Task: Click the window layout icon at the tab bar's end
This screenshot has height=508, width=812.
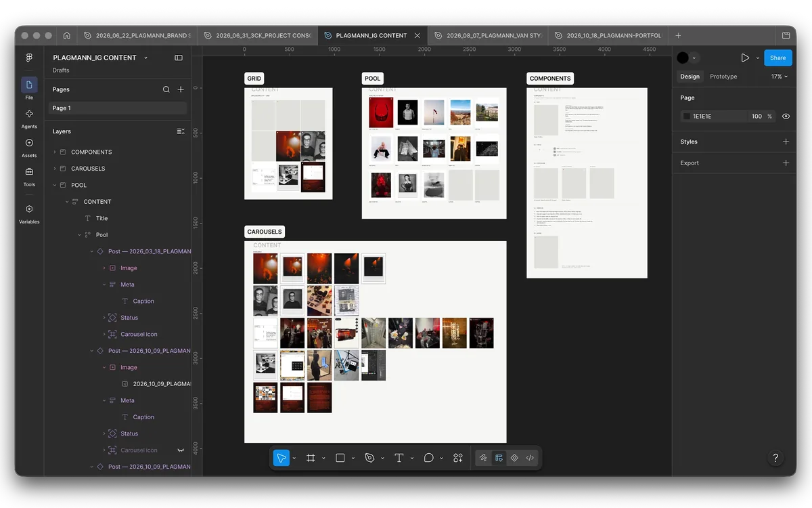Action: tap(786, 35)
